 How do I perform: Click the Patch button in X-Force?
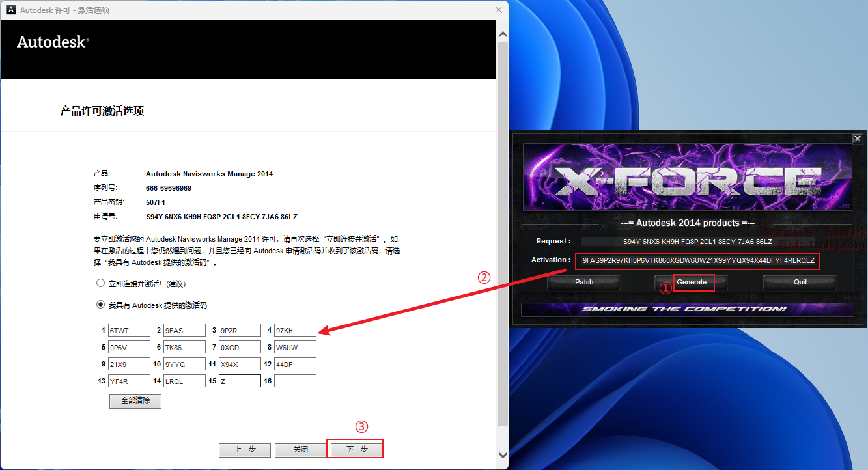click(584, 282)
